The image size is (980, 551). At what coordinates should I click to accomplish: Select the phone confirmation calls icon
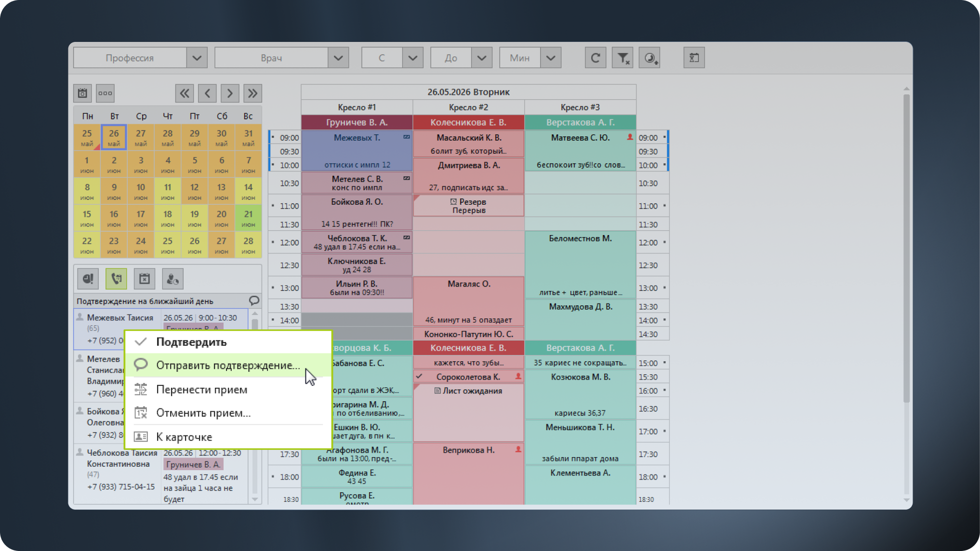click(x=116, y=278)
